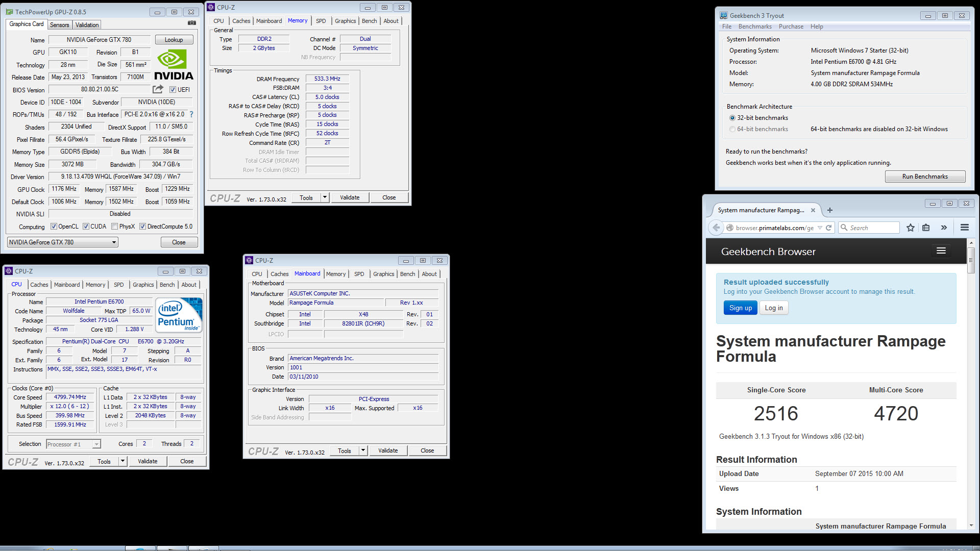Open the Tools dropdown arrow in CPU-Z Mainboard window

[x=363, y=450]
